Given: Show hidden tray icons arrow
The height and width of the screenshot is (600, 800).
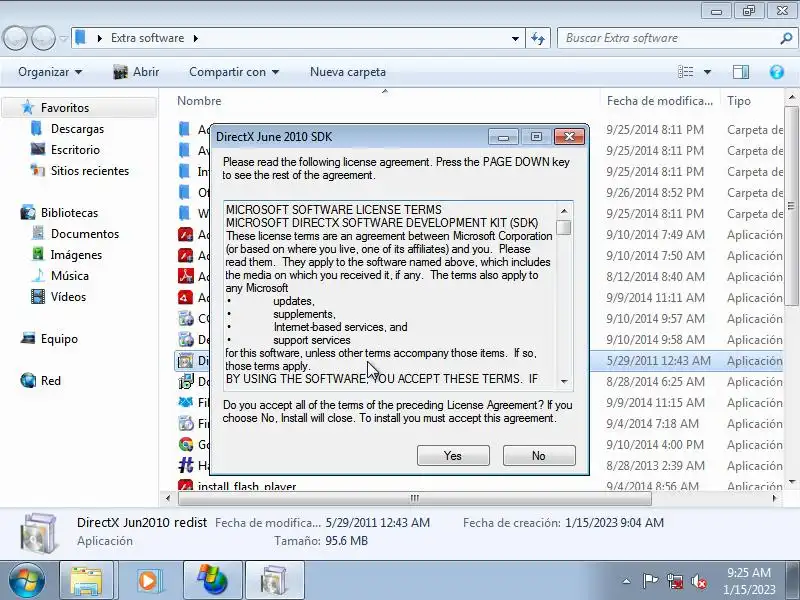Looking at the screenshot, I should pyautogui.click(x=627, y=581).
